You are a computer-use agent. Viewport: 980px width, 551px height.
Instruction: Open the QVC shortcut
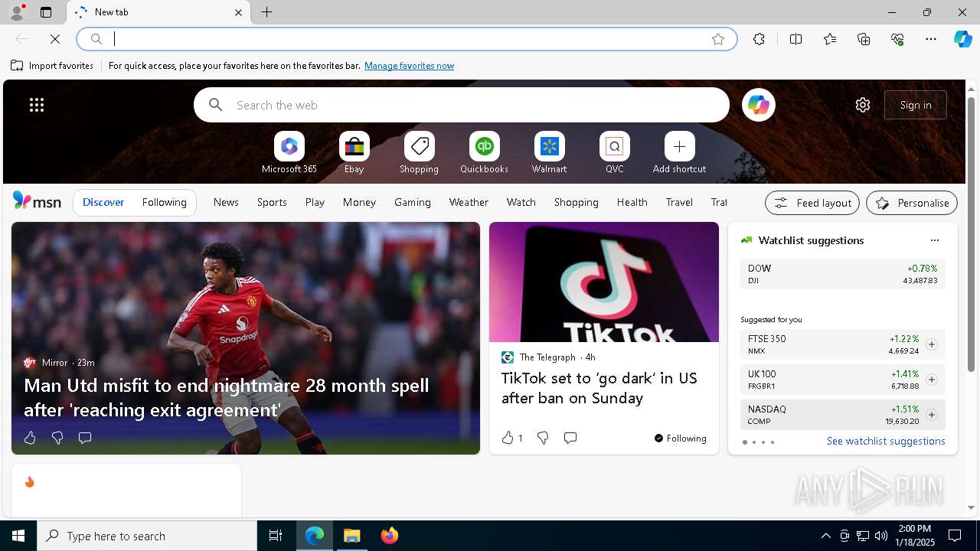click(x=614, y=153)
